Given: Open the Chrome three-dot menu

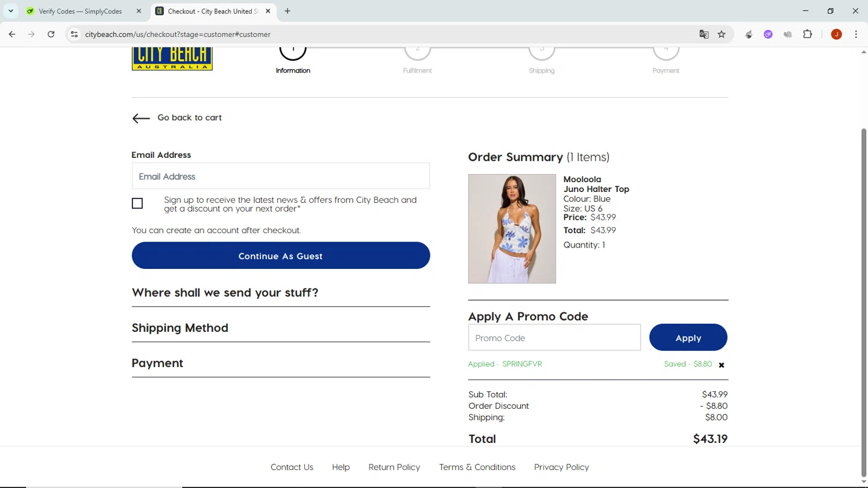Looking at the screenshot, I should click(x=856, y=34).
